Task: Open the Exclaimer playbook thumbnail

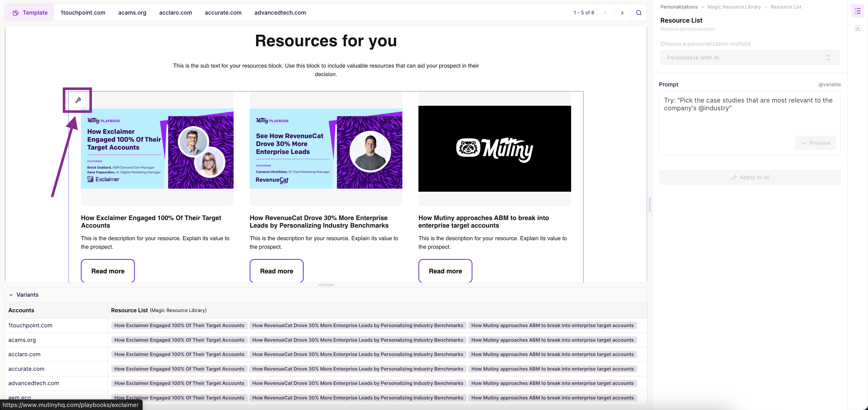Action: 157,149
